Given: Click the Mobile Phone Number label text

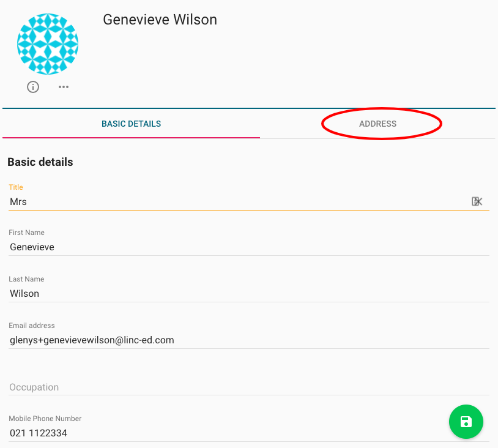Looking at the screenshot, I should (x=45, y=419).
